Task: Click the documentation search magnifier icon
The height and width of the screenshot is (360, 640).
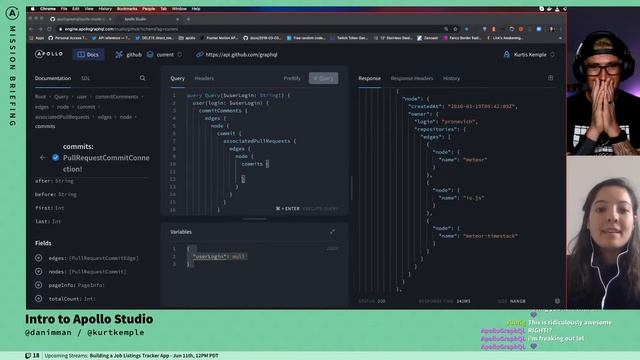Action: click(142, 78)
